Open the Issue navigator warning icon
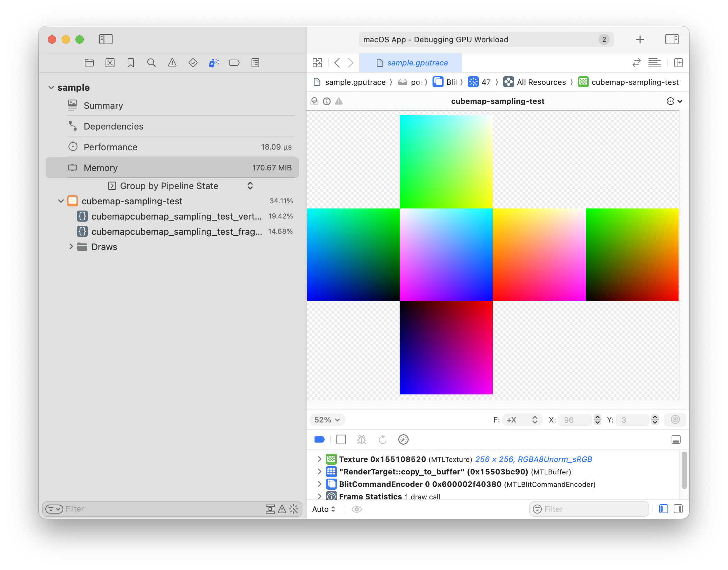The width and height of the screenshot is (728, 570). tap(172, 63)
